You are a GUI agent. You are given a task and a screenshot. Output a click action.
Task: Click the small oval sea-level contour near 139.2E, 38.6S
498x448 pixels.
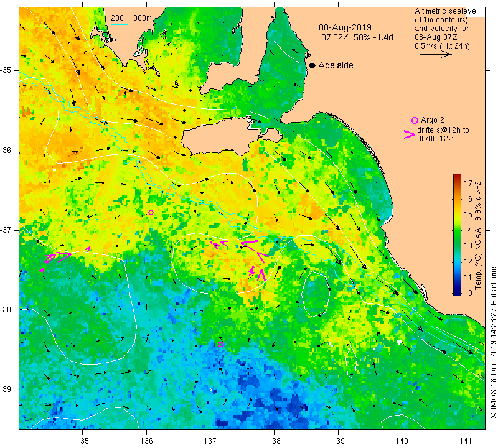pyautogui.click(x=351, y=361)
